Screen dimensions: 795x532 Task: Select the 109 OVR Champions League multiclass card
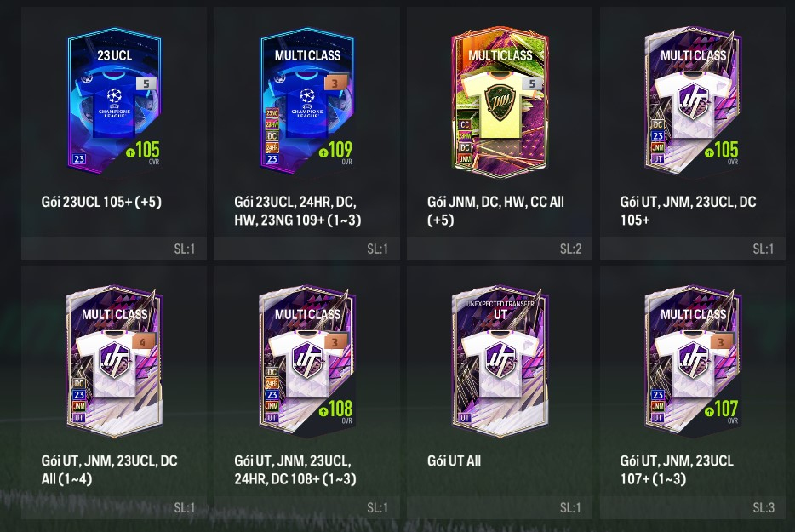(307, 100)
